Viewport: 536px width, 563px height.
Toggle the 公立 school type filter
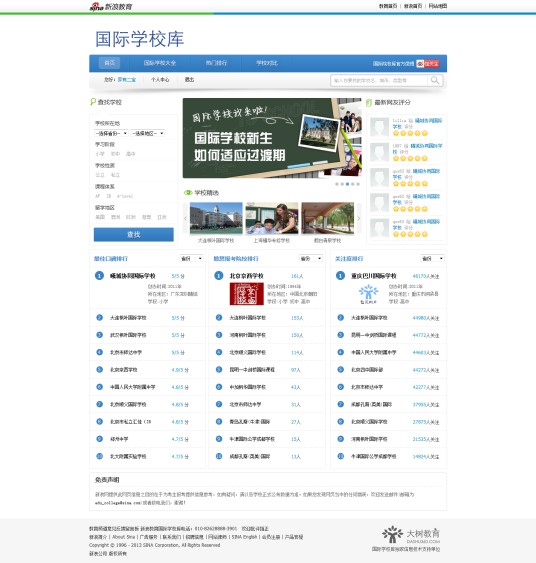click(x=100, y=175)
